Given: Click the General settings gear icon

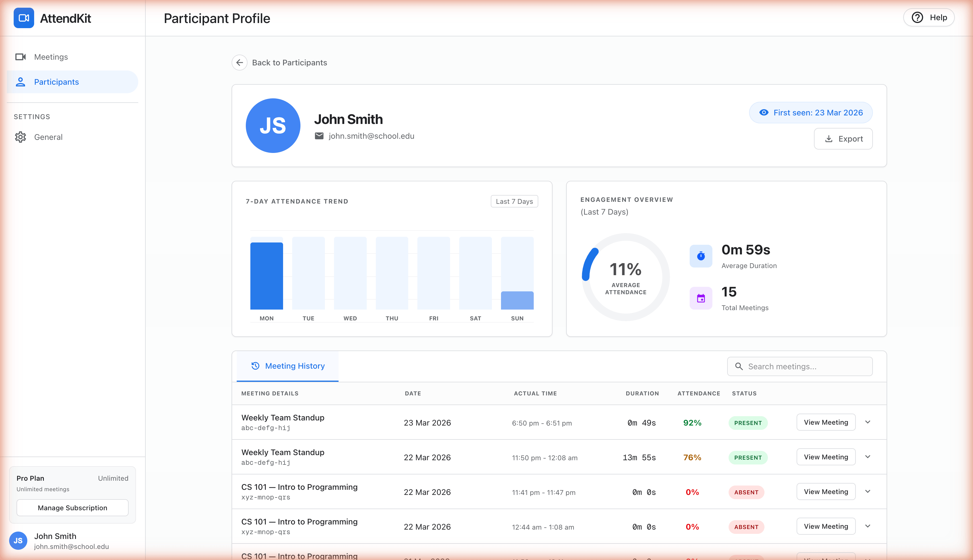Looking at the screenshot, I should 20,137.
